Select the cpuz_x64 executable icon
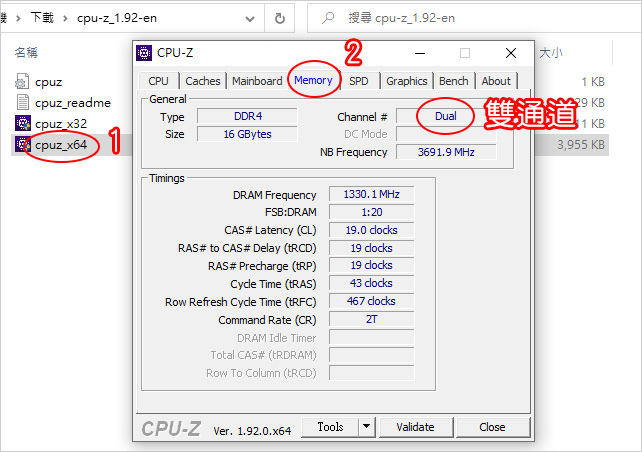The image size is (642, 452). [x=23, y=144]
